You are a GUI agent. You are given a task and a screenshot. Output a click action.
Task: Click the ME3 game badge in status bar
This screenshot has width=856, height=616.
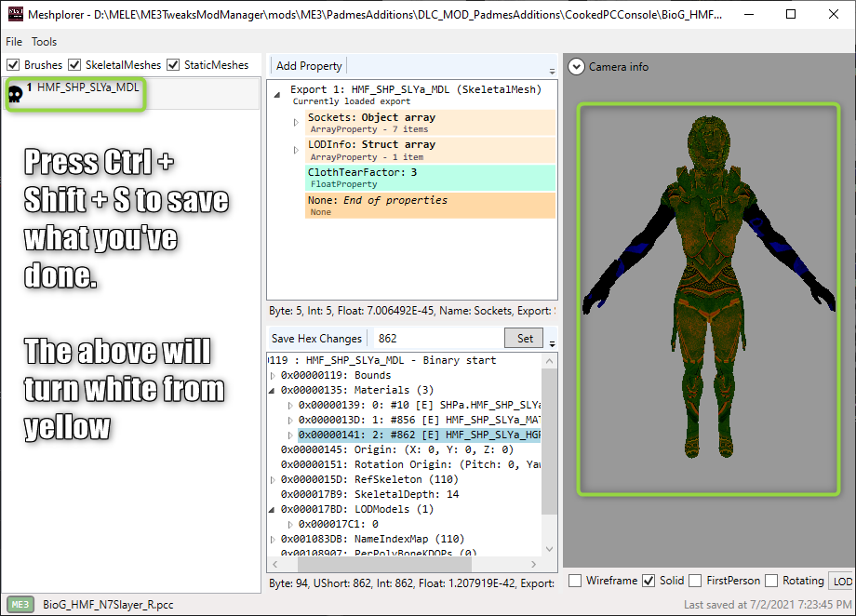(20, 605)
